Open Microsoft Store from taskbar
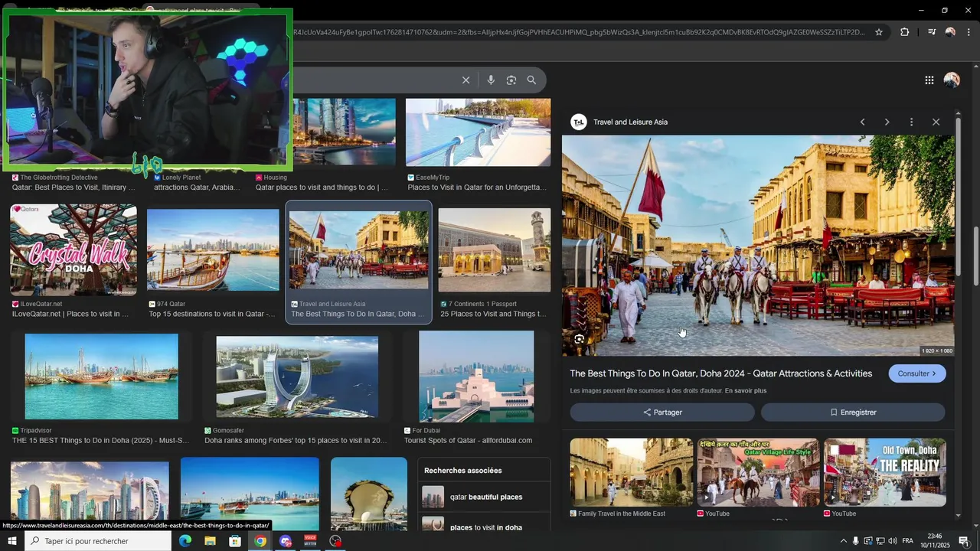 235,541
